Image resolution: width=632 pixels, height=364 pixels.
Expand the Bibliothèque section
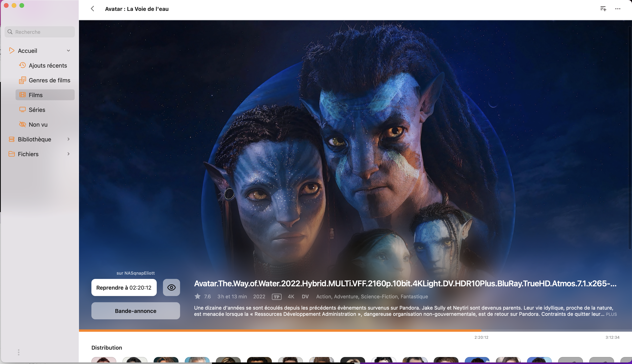[x=68, y=139]
